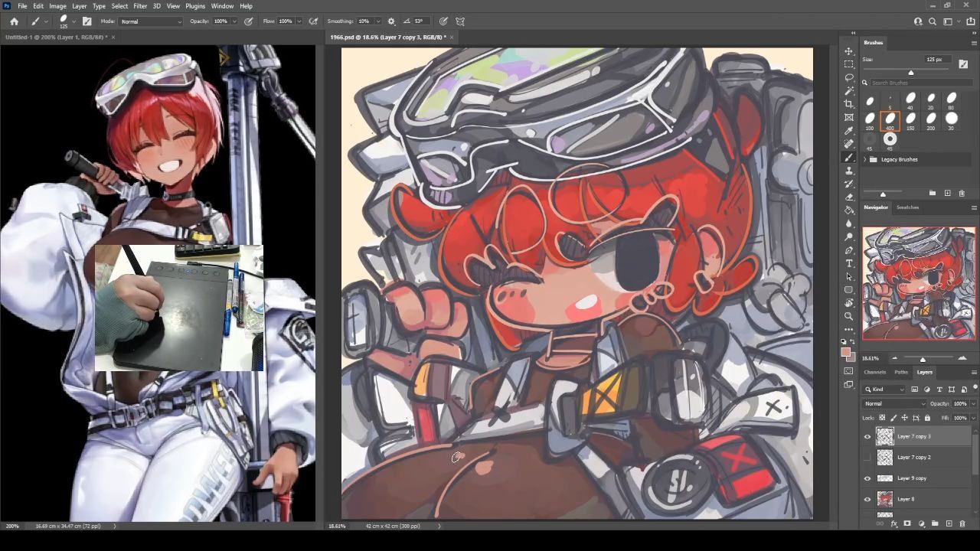Toggle symmetry paint butterfly icon

coord(460,21)
